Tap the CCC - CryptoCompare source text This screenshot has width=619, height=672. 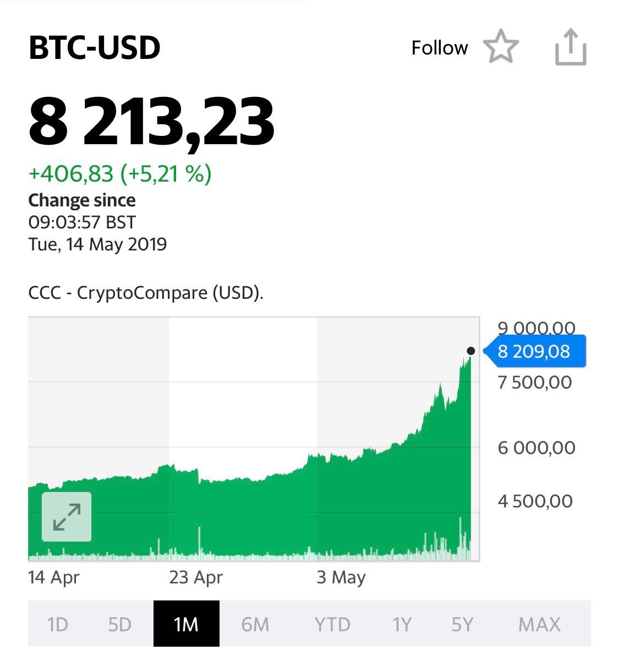click(x=146, y=292)
